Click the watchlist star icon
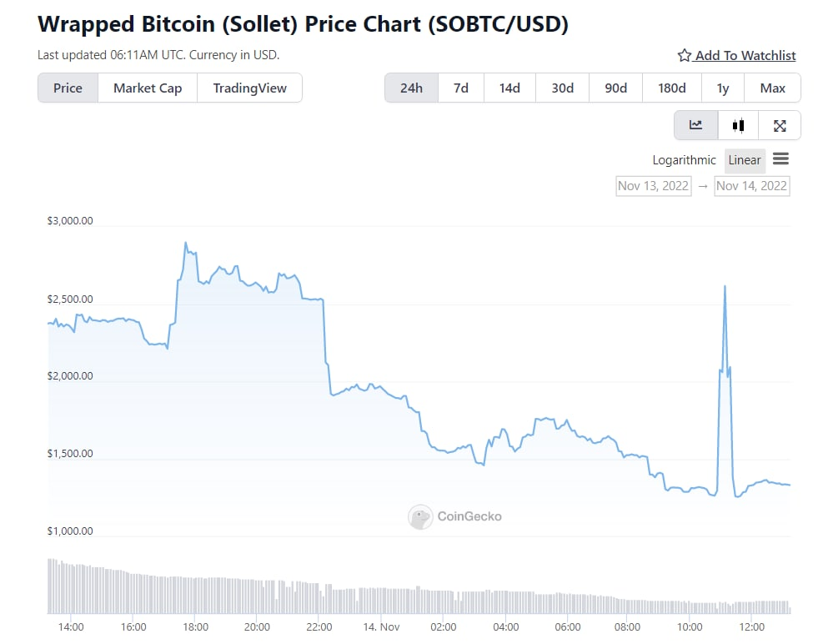The height and width of the screenshot is (644, 823). click(685, 56)
